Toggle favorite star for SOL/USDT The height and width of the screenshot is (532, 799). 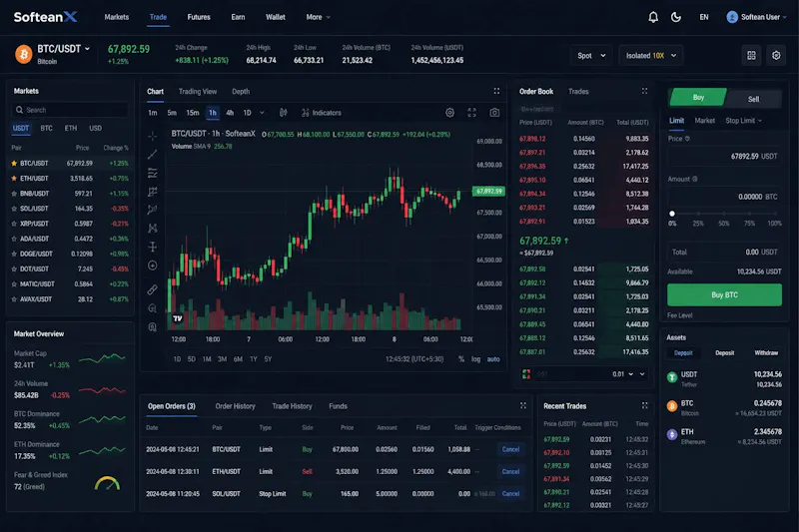[14, 209]
